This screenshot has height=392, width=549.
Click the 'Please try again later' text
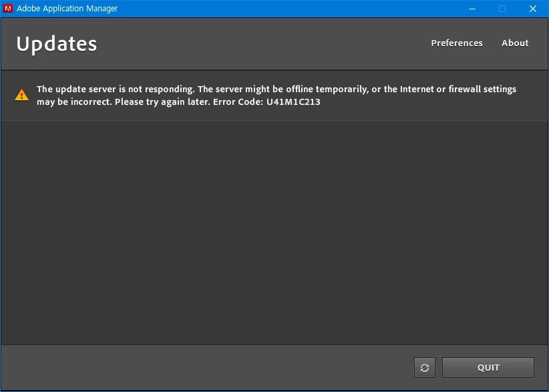pos(162,102)
